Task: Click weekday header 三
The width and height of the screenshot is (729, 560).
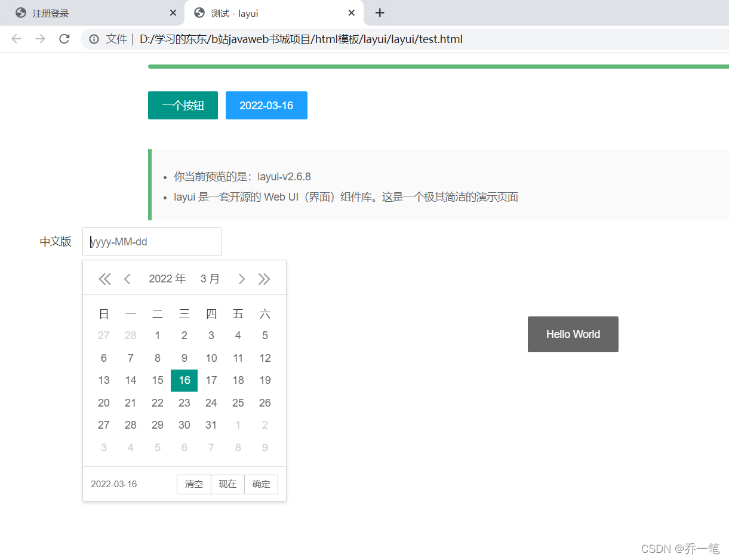Action: click(184, 314)
